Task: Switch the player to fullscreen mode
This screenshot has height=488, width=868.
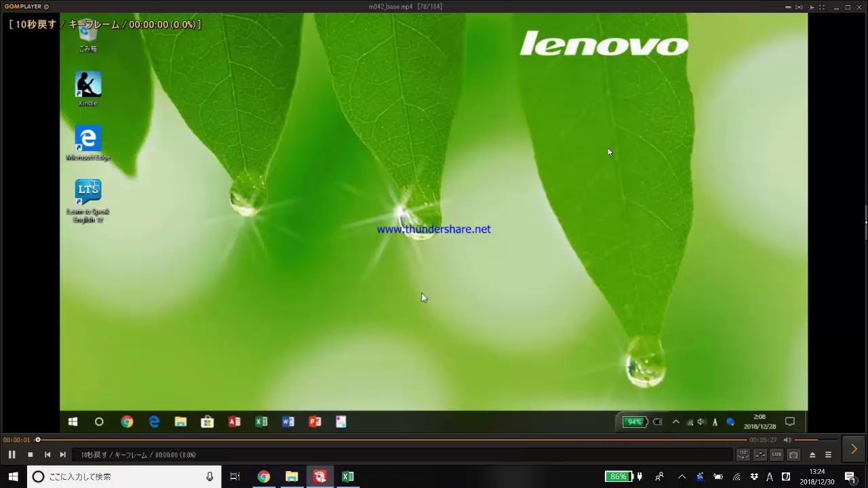Action: coord(822,7)
